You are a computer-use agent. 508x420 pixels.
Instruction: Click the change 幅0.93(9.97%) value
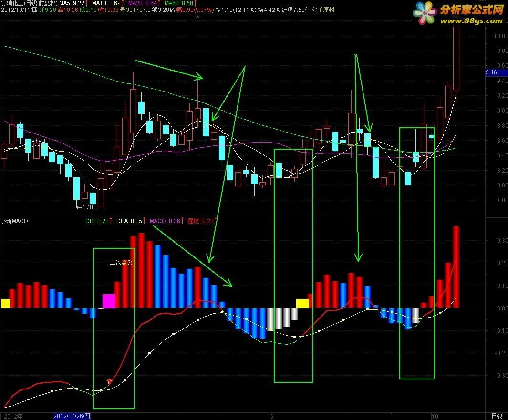195,10
